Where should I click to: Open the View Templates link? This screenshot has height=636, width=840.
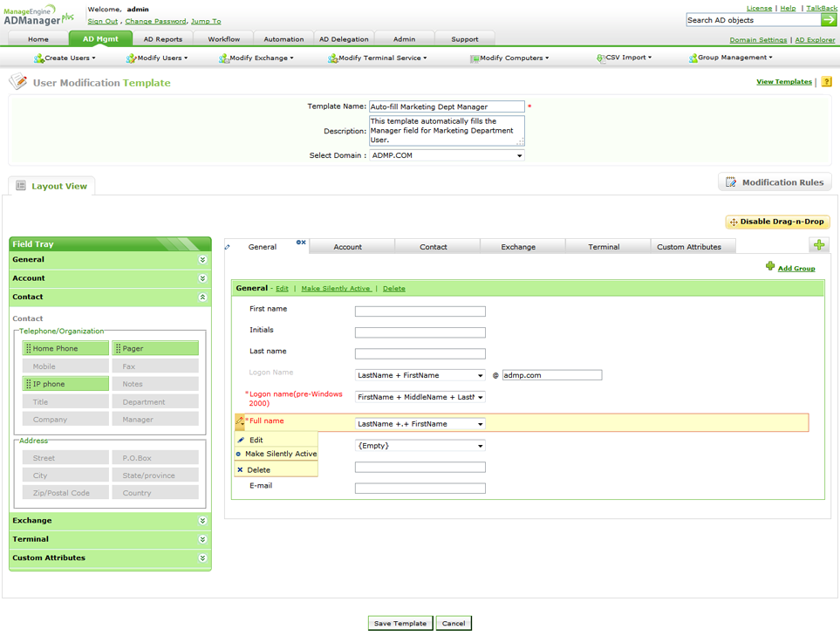[x=783, y=82]
